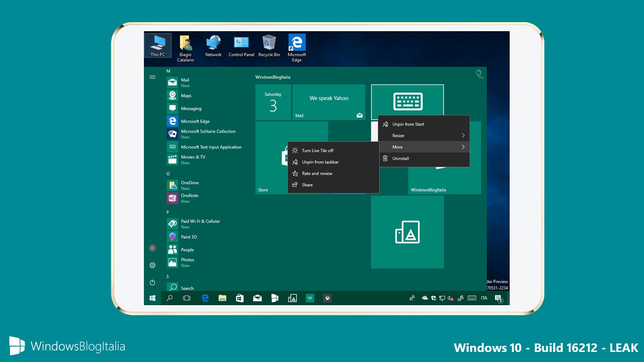
Task: Choose Share in the submenu
Action: pyautogui.click(x=334, y=185)
